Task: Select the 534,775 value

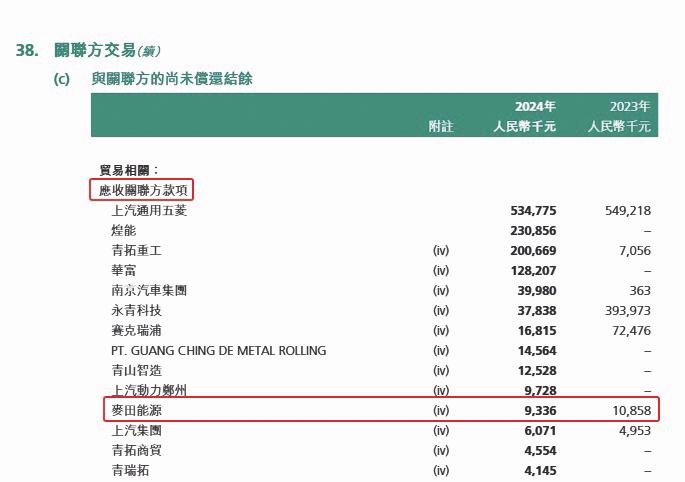Action: [533, 211]
